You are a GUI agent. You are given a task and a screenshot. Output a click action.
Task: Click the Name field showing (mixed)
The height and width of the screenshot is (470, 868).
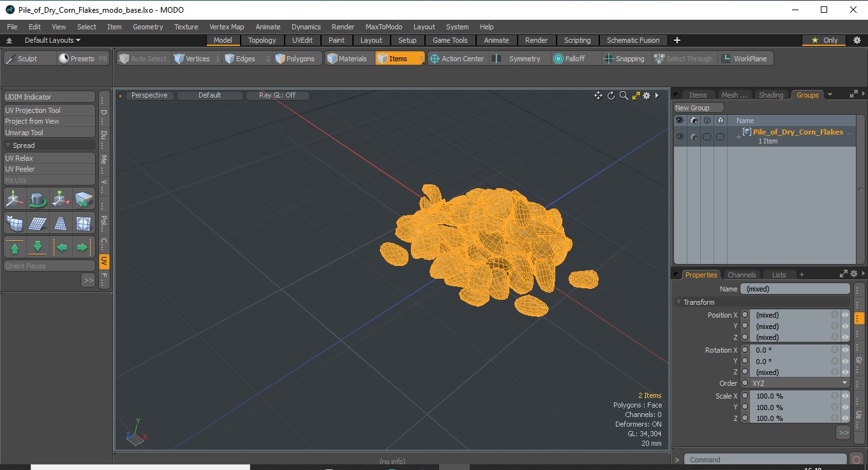(x=795, y=289)
